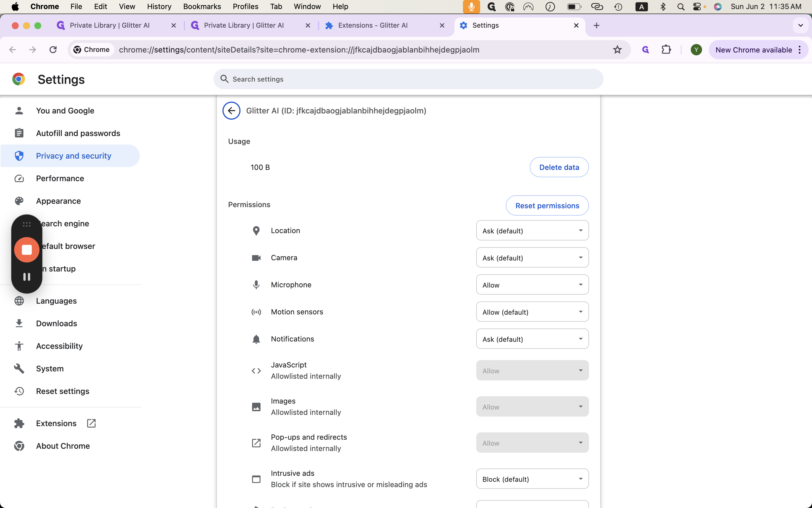Open Chrome three-dot menu
812x508 pixels.
pyautogui.click(x=800, y=50)
